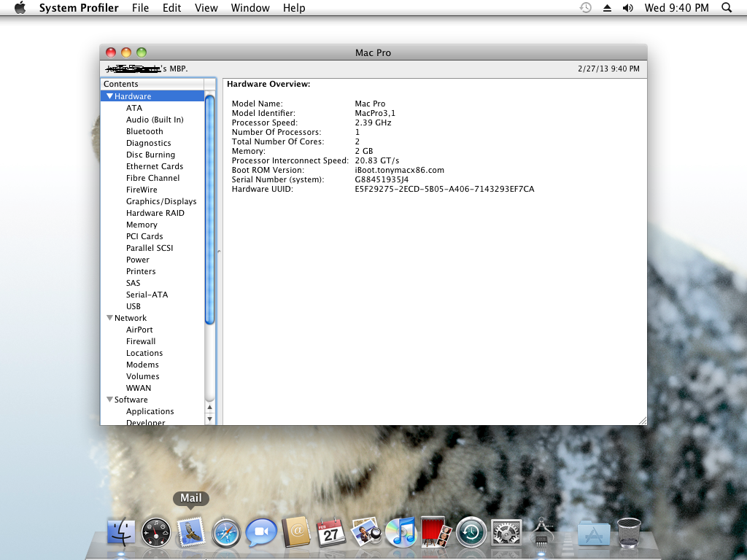Screen dimensions: 747x560
Task: Click the serial number G88451935J4
Action: pyautogui.click(x=382, y=179)
